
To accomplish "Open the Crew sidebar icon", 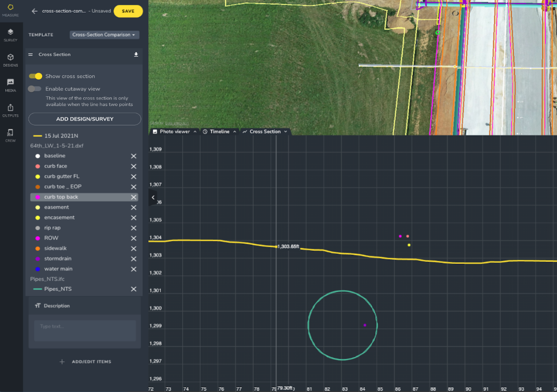I will point(11,135).
